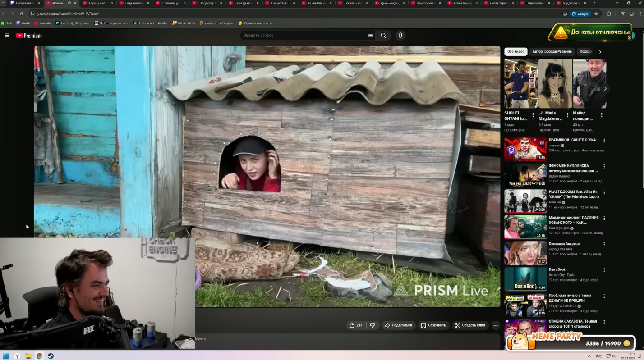The width and height of the screenshot is (644, 360).
Task: Open the on-screen keyboard in search box
Action: (370, 36)
